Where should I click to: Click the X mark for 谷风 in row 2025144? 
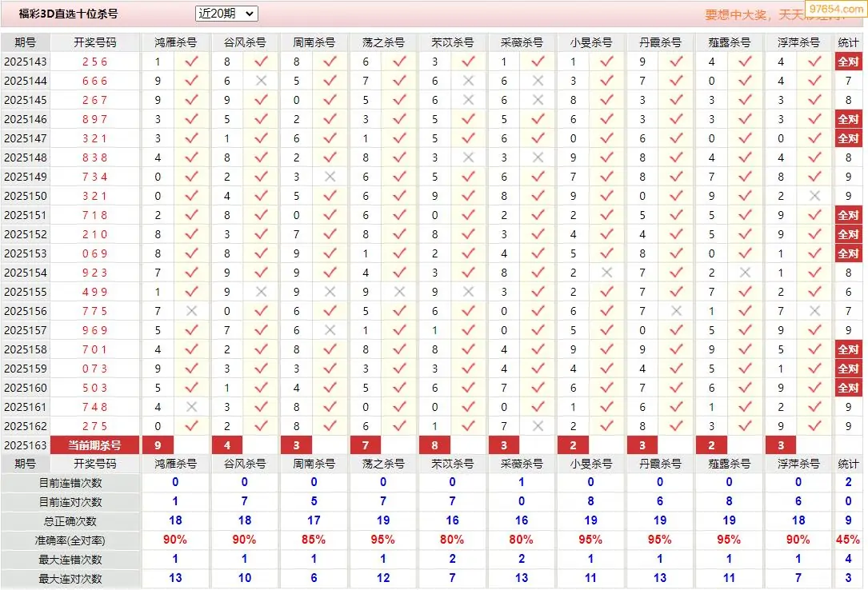click(x=262, y=81)
